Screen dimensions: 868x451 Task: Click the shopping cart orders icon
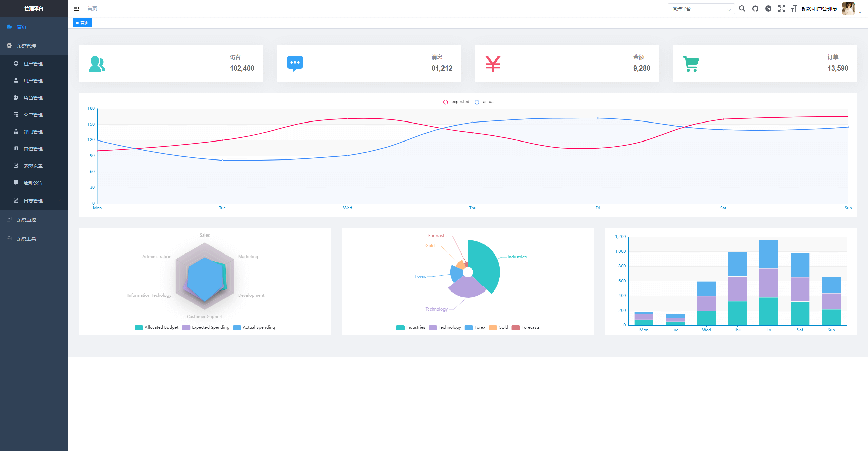(690, 63)
